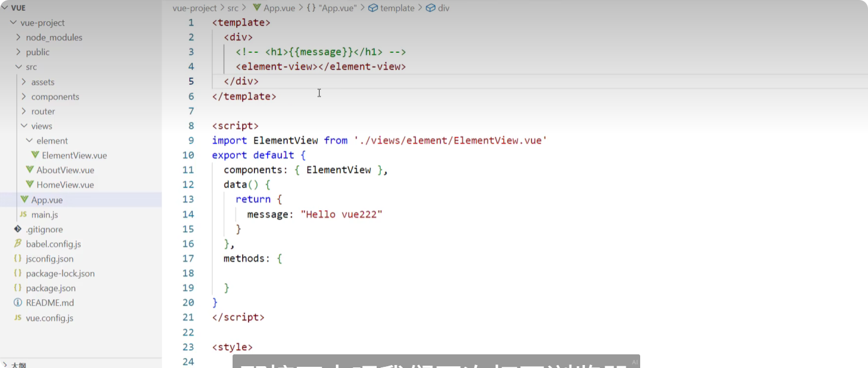Click the <style> tag on line 23

tap(233, 347)
